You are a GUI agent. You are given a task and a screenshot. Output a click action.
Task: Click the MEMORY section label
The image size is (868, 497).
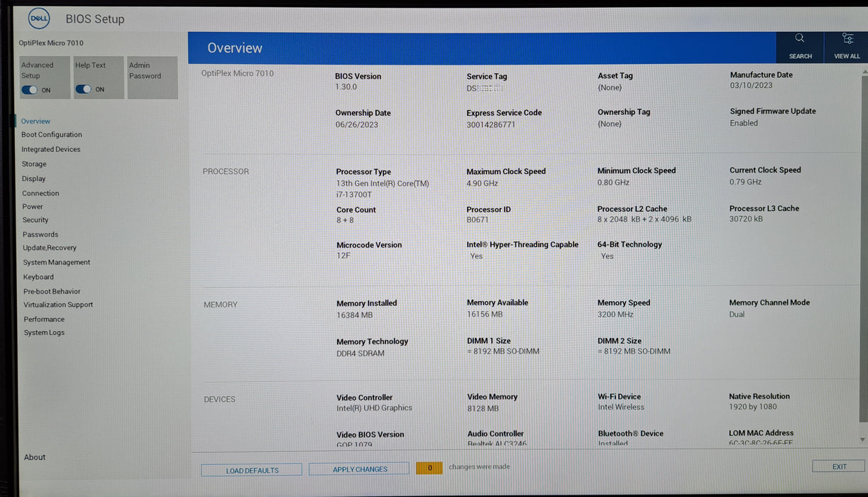point(221,305)
